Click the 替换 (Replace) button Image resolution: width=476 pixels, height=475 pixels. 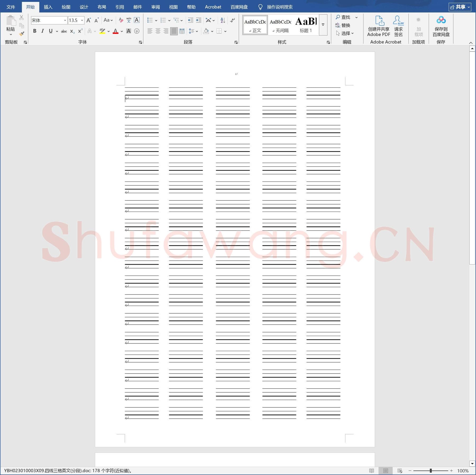(343, 25)
